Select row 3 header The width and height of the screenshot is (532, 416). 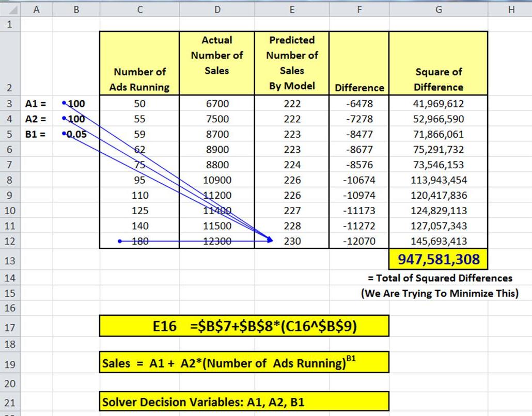point(10,103)
